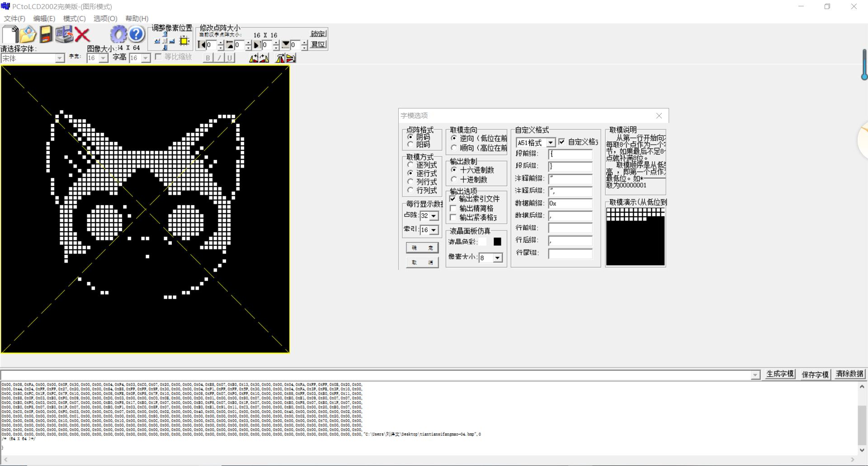Click the black 液晶色彩 color swatch

click(497, 241)
